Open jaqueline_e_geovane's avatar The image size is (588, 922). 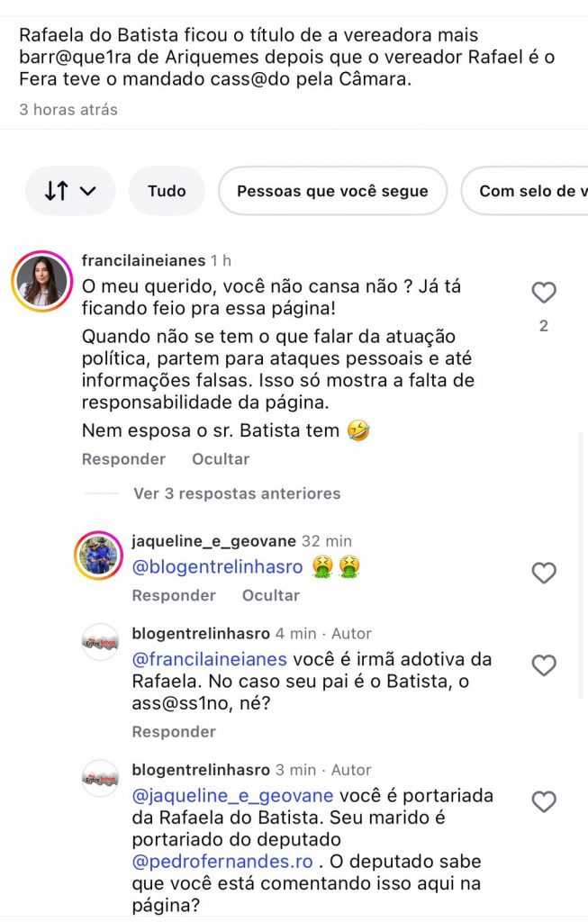pos(98,556)
